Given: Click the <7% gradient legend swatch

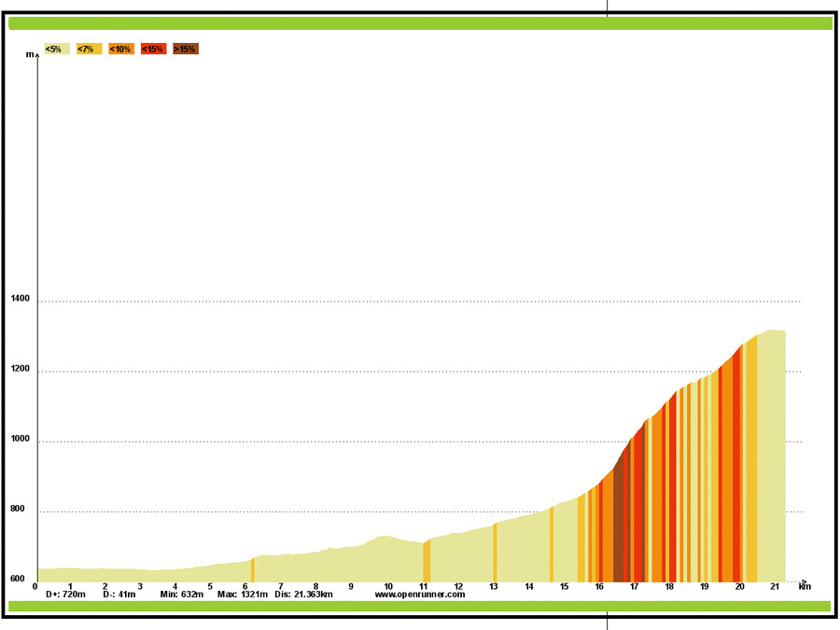Looking at the screenshot, I should click(89, 49).
